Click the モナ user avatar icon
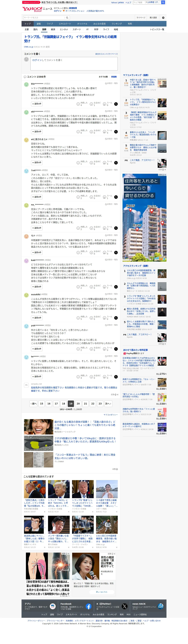 pos(26,236)
